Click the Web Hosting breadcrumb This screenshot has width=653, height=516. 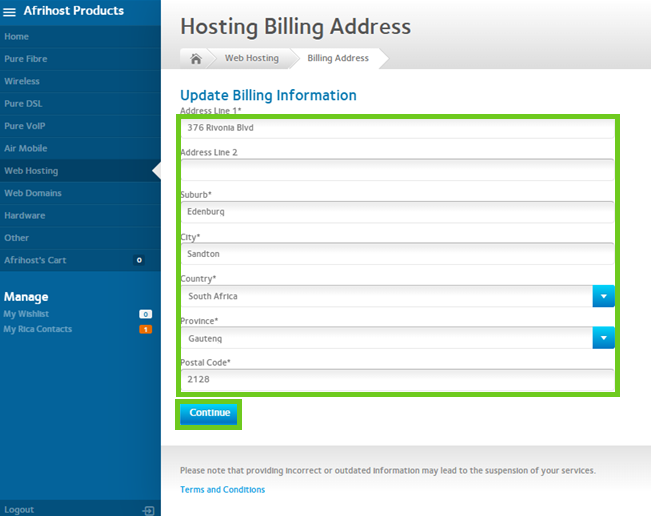(251, 59)
